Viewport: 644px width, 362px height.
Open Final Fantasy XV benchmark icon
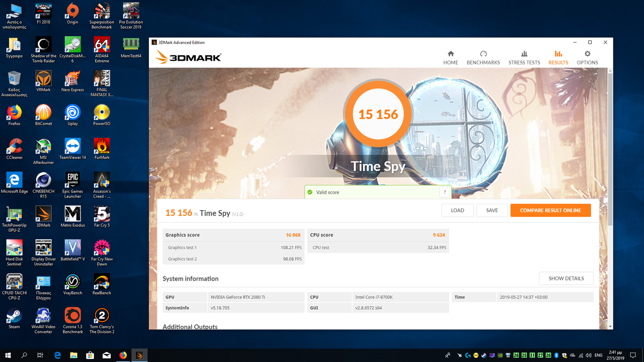pyautogui.click(x=102, y=83)
